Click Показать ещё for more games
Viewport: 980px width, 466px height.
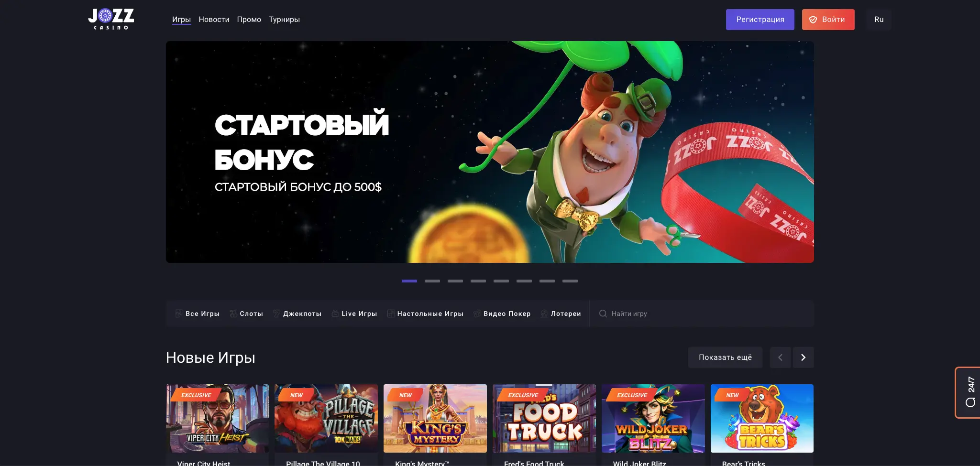(725, 358)
